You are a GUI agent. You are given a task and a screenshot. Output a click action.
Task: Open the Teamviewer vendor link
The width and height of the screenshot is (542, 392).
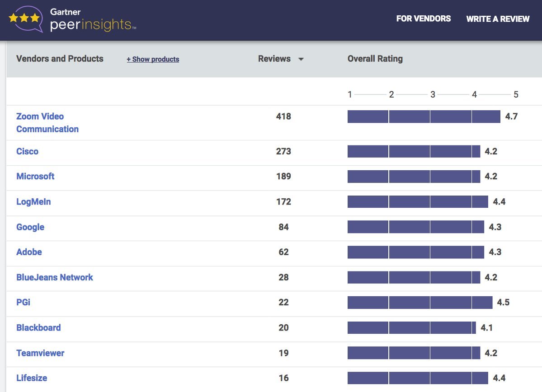(x=40, y=353)
